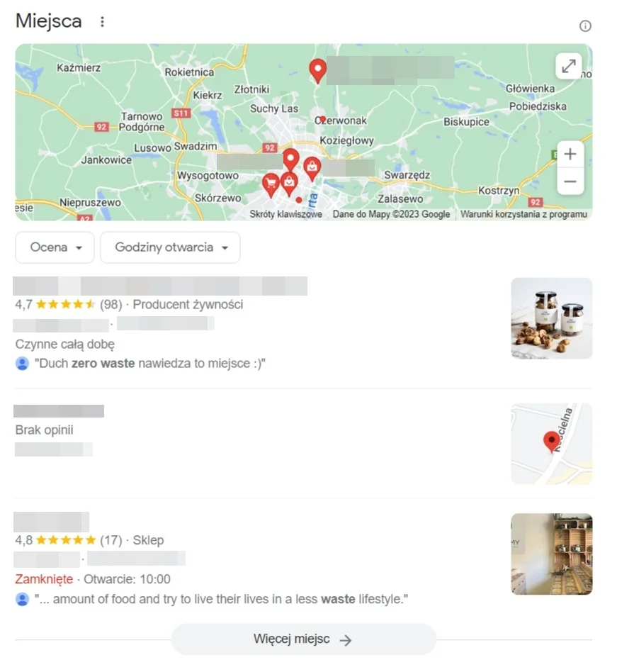Open the three-dot menu beside Miejsca

pyautogui.click(x=102, y=21)
